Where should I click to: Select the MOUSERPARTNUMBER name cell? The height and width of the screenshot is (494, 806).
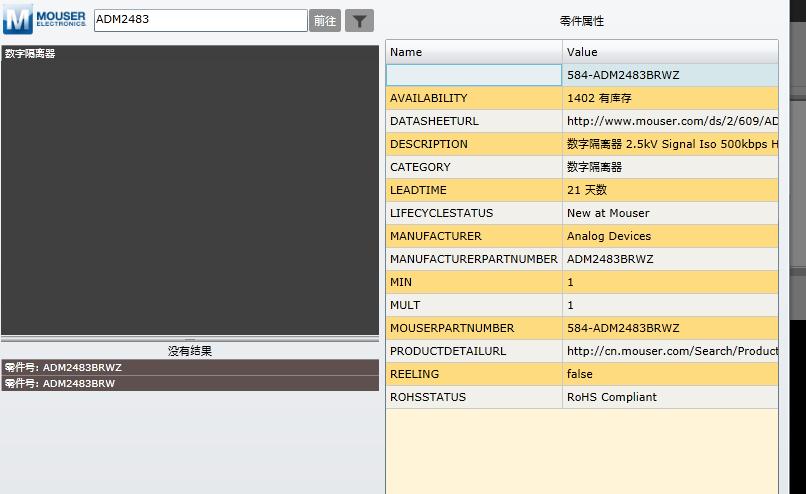tap(474, 328)
